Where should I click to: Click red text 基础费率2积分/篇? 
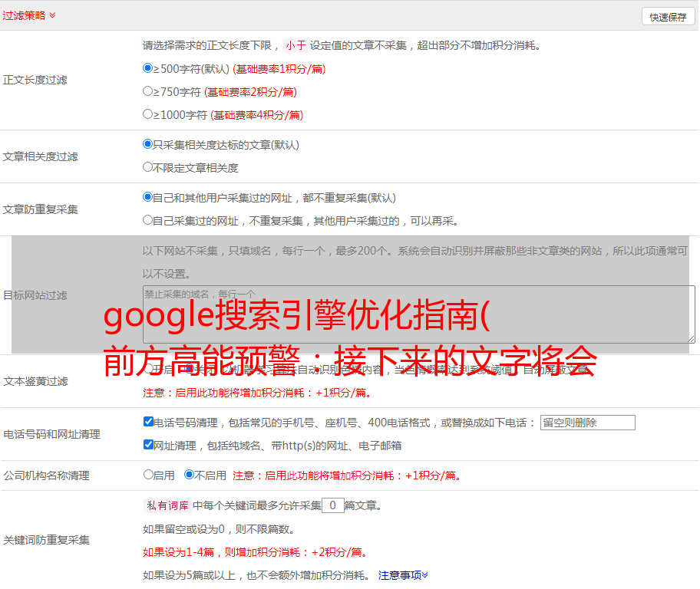pyautogui.click(x=251, y=92)
